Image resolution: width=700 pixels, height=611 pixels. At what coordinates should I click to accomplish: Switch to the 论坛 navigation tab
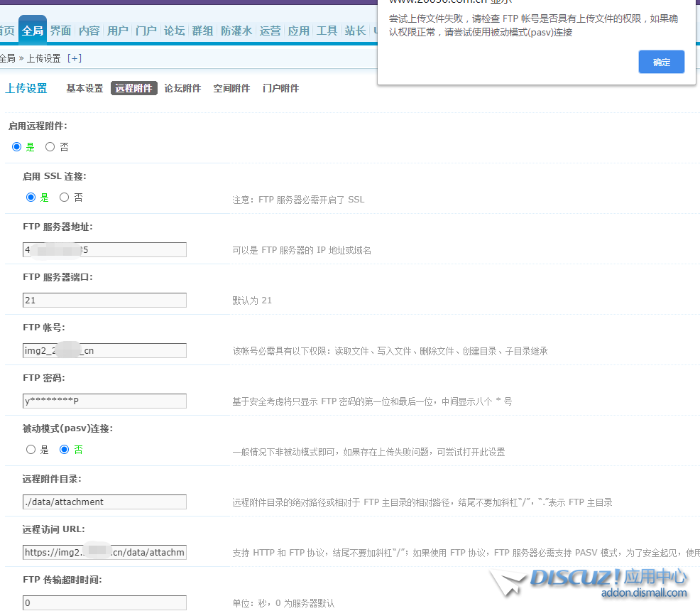coord(174,31)
